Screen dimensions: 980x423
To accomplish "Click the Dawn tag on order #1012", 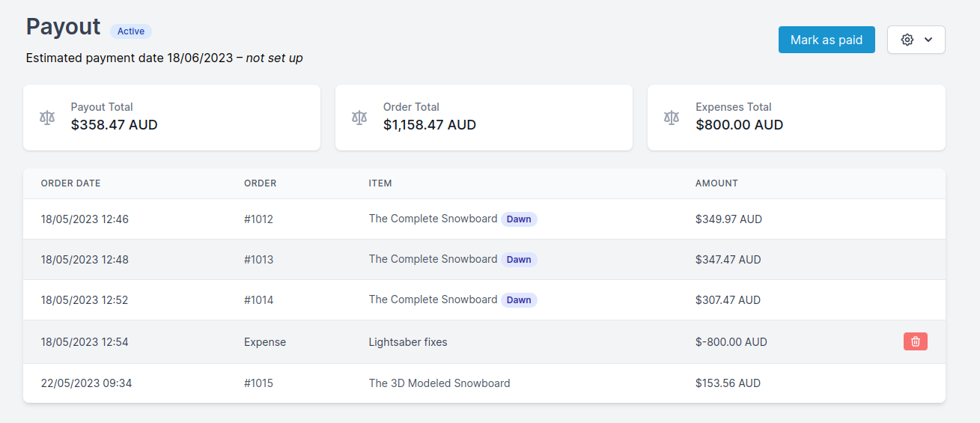I will pyautogui.click(x=519, y=219).
